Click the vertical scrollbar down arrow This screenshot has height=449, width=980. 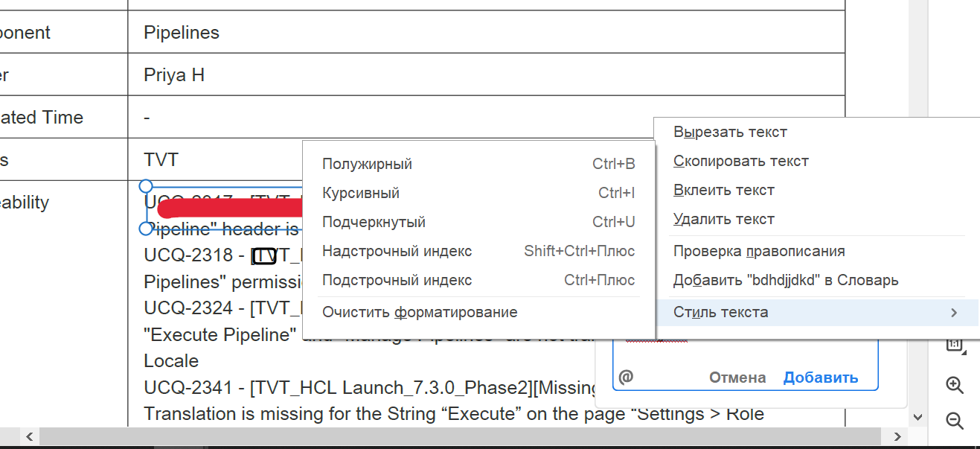click(x=917, y=418)
